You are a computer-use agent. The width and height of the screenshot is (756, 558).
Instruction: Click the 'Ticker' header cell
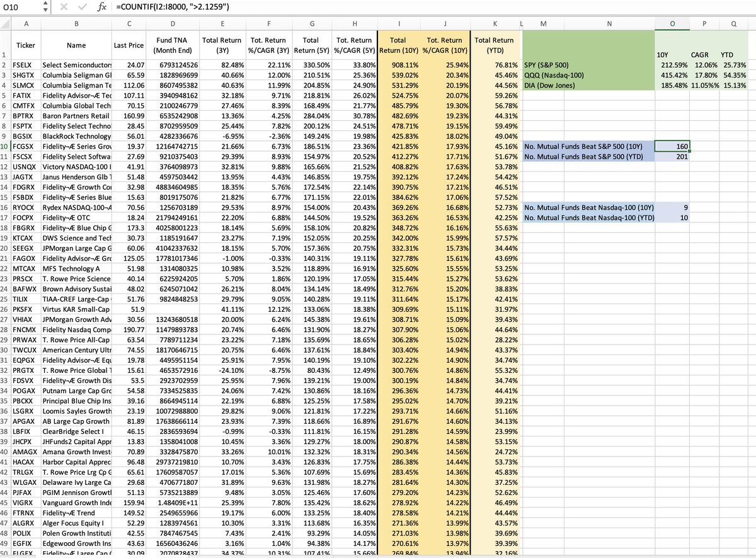pyautogui.click(x=26, y=45)
